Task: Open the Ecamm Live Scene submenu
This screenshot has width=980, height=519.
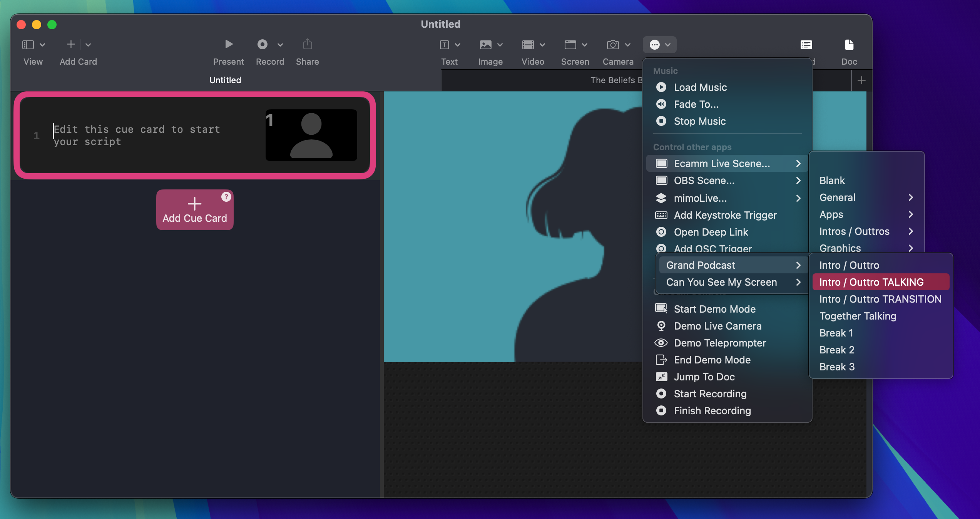Action: [x=727, y=164]
